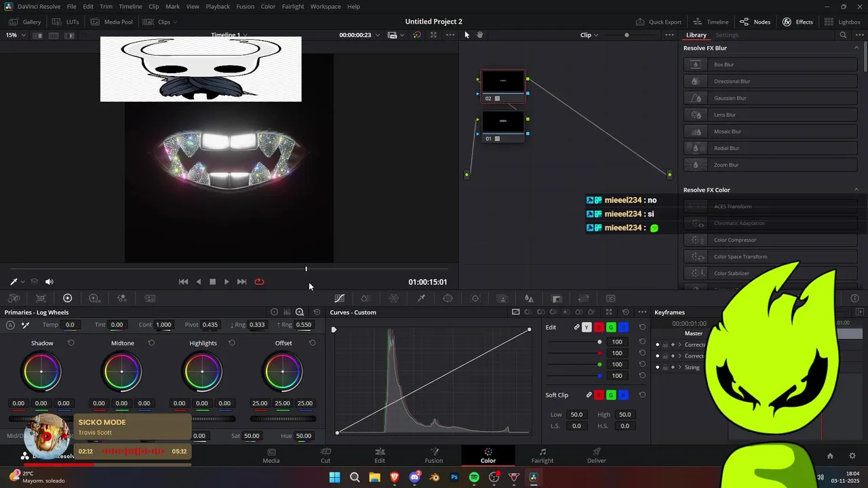
Task: Search the effects library
Action: coord(843,35)
